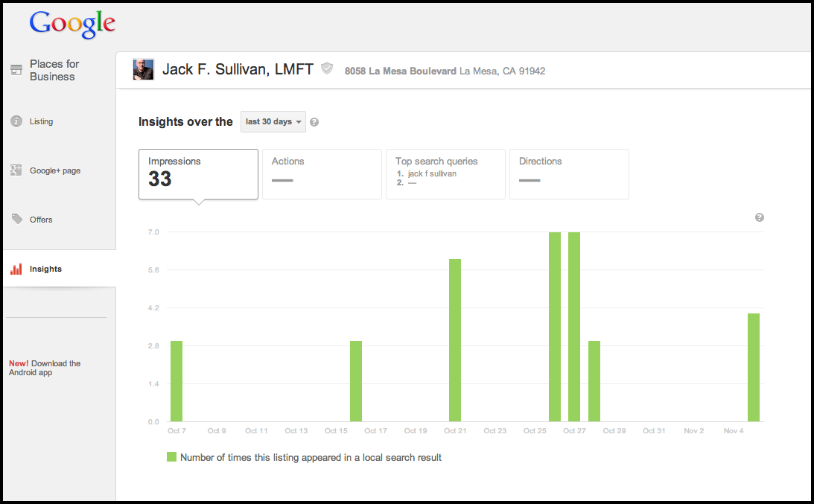Click the Oct 7 axis label
The width and height of the screenshot is (814, 504).
click(177, 431)
